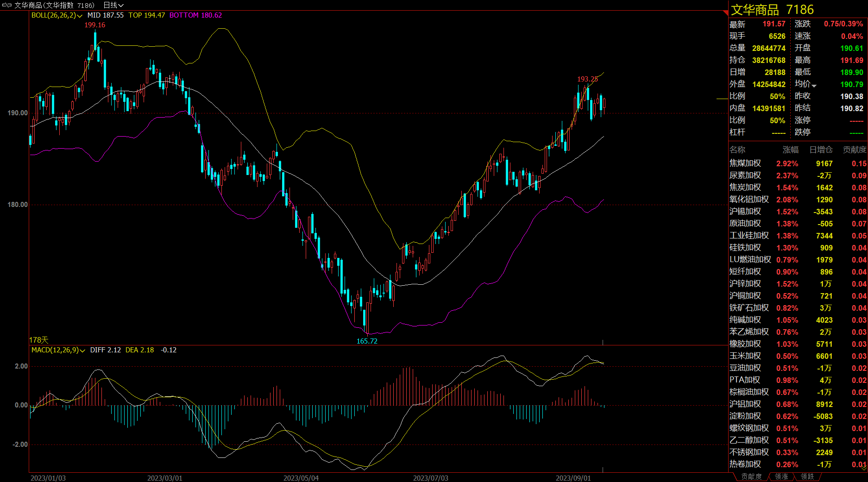Sort by the 名称 column header
This screenshot has height=482, width=868.
[737, 150]
